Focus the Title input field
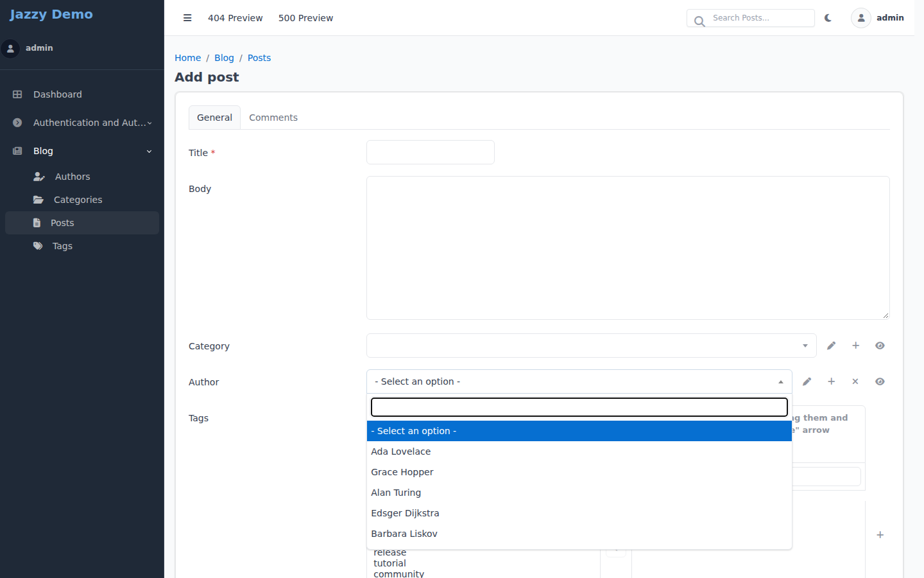 pos(431,152)
